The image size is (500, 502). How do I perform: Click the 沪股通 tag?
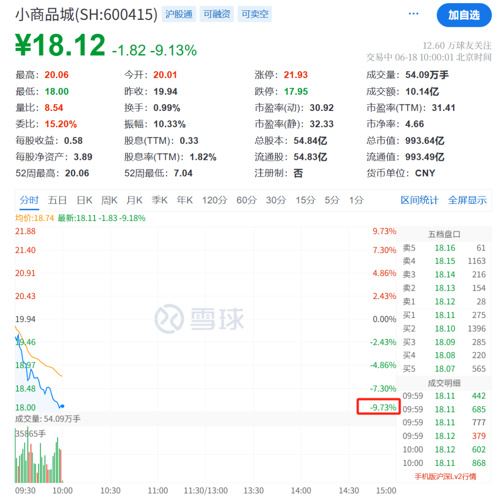(x=179, y=14)
